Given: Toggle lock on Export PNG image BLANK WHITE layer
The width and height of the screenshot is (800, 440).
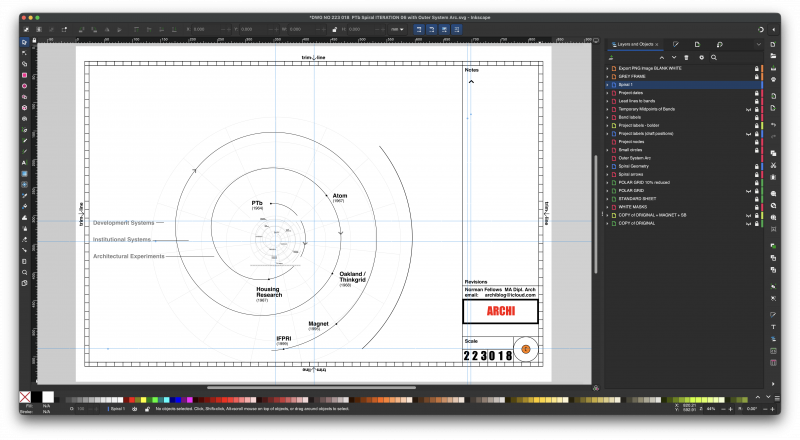Looking at the screenshot, I should point(756,68).
